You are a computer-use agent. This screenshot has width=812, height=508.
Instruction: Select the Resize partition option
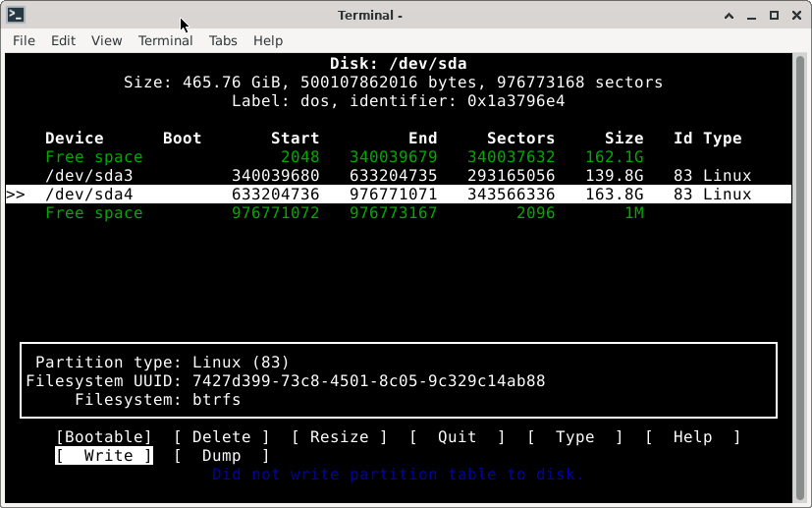(339, 437)
